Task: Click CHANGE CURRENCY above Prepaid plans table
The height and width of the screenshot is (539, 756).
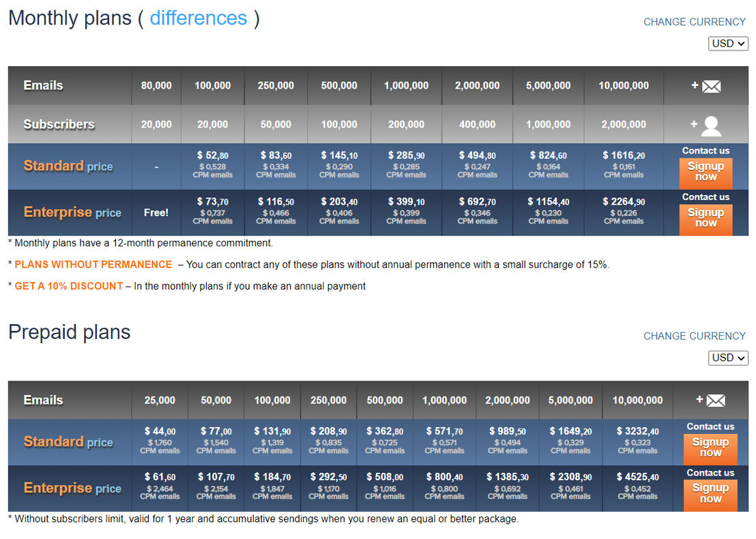Action: [695, 336]
